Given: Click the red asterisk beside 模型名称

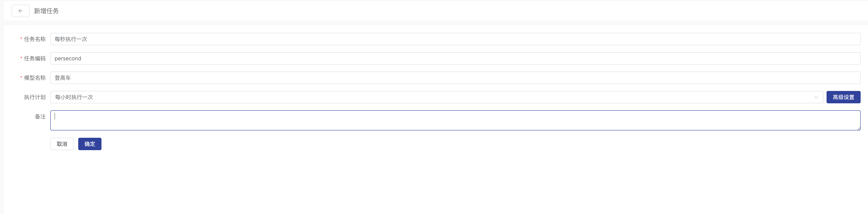Looking at the screenshot, I should coord(21,78).
